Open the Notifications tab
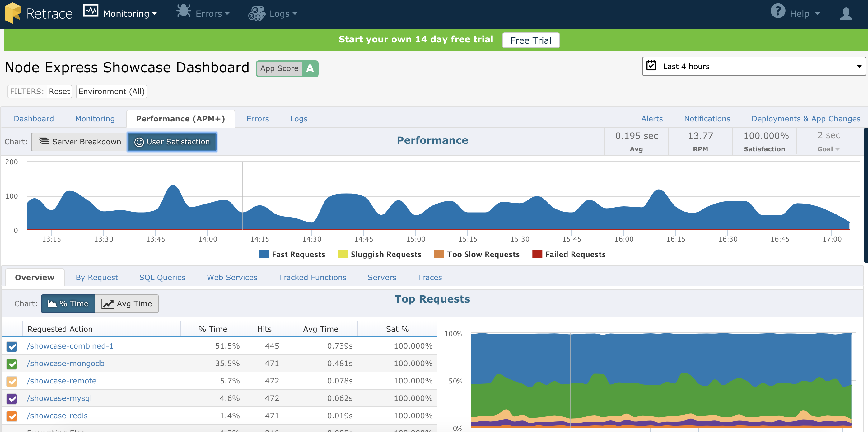The width and height of the screenshot is (868, 432). 707,119
